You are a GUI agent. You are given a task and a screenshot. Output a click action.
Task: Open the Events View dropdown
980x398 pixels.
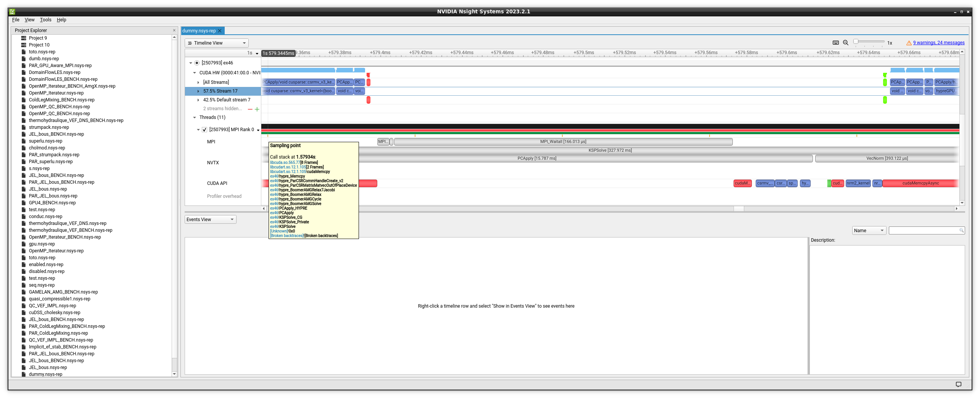pos(211,220)
